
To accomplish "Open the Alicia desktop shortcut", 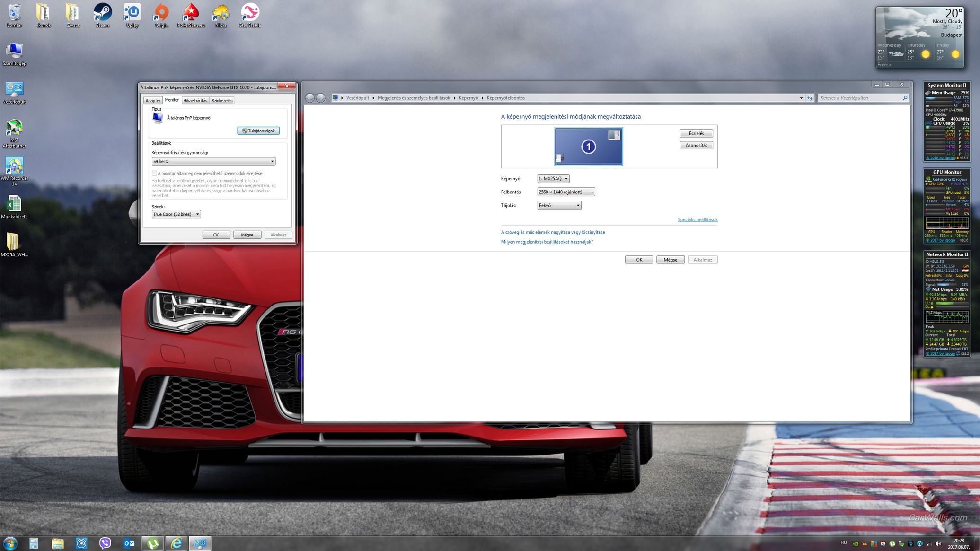I will click(221, 15).
